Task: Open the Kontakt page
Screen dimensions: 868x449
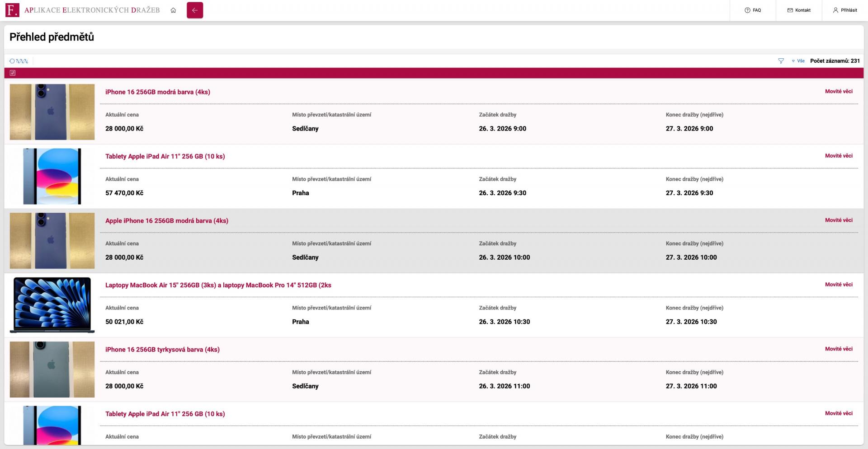Action: [x=799, y=10]
